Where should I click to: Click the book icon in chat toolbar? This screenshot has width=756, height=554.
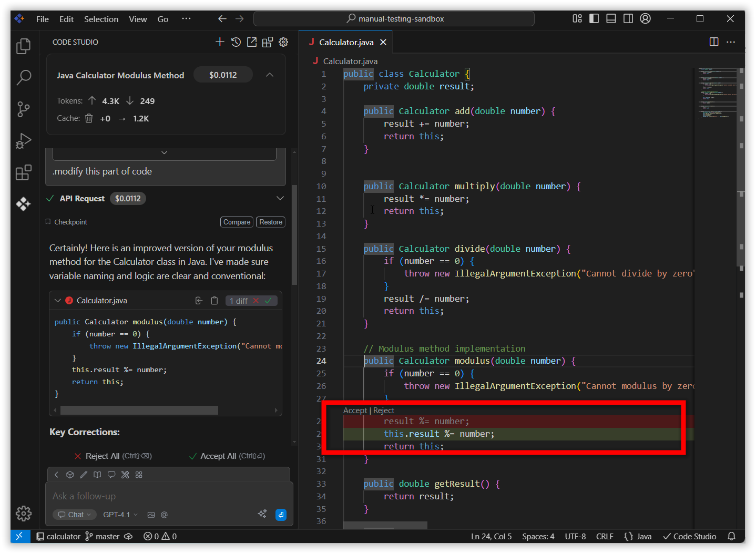point(97,475)
